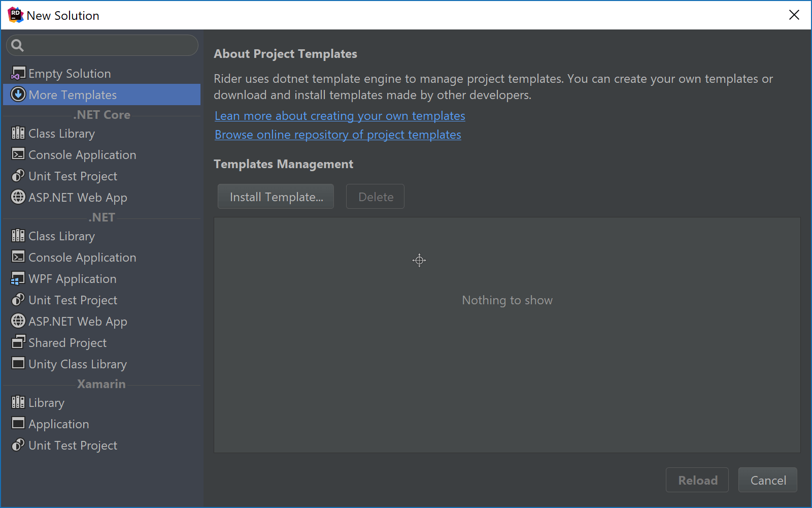Click the .NET Core Console Application icon
Viewport: 812px width, 508px height.
pos(18,154)
